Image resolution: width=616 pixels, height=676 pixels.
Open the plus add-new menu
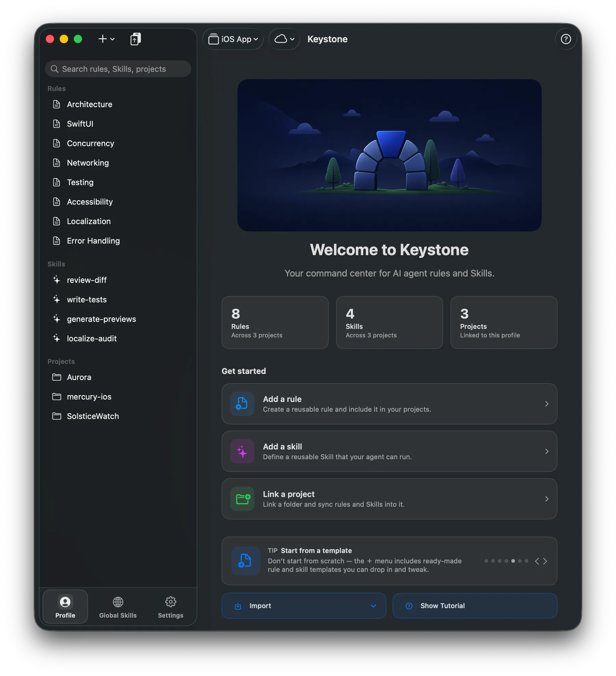click(106, 39)
